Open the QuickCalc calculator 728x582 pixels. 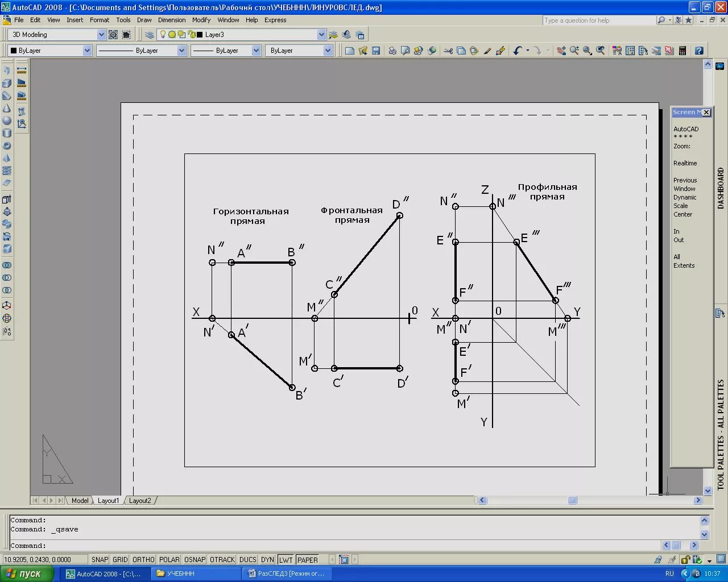682,51
